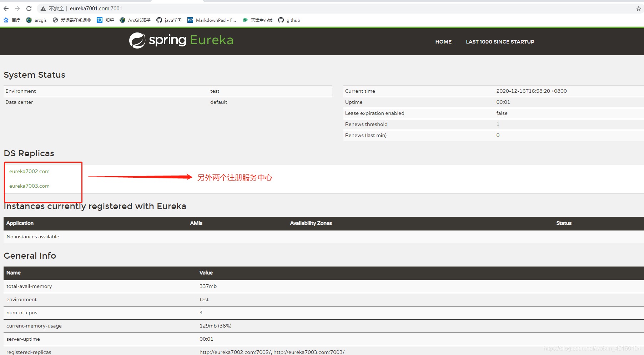Click the 'false' lease expiration value

(502, 113)
